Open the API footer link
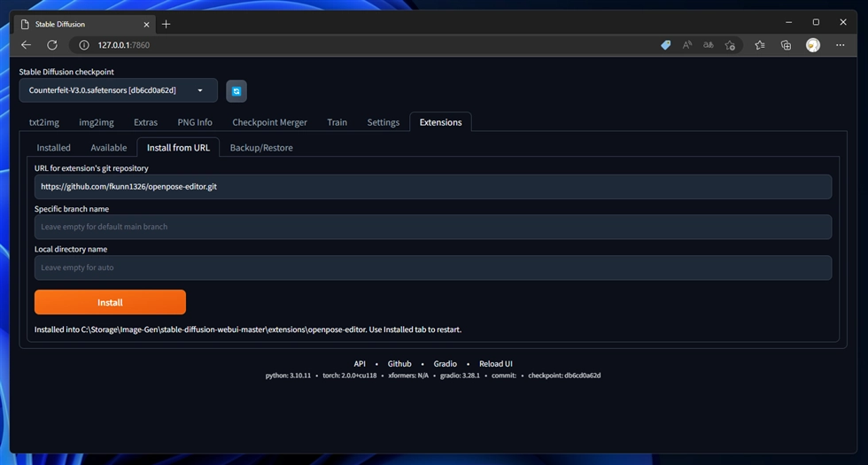868x465 pixels. click(360, 364)
